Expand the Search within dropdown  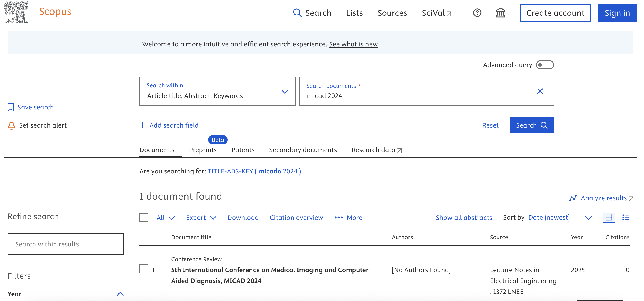pyautogui.click(x=217, y=91)
